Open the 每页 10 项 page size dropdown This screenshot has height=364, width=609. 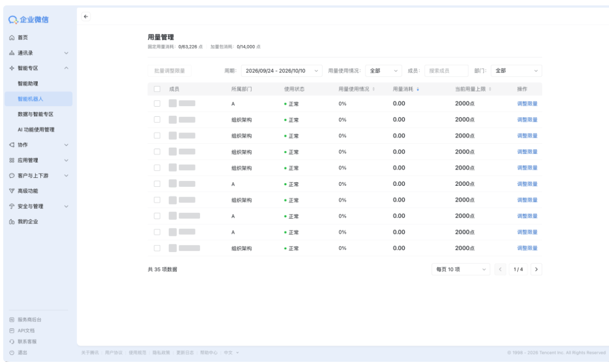coord(461,269)
